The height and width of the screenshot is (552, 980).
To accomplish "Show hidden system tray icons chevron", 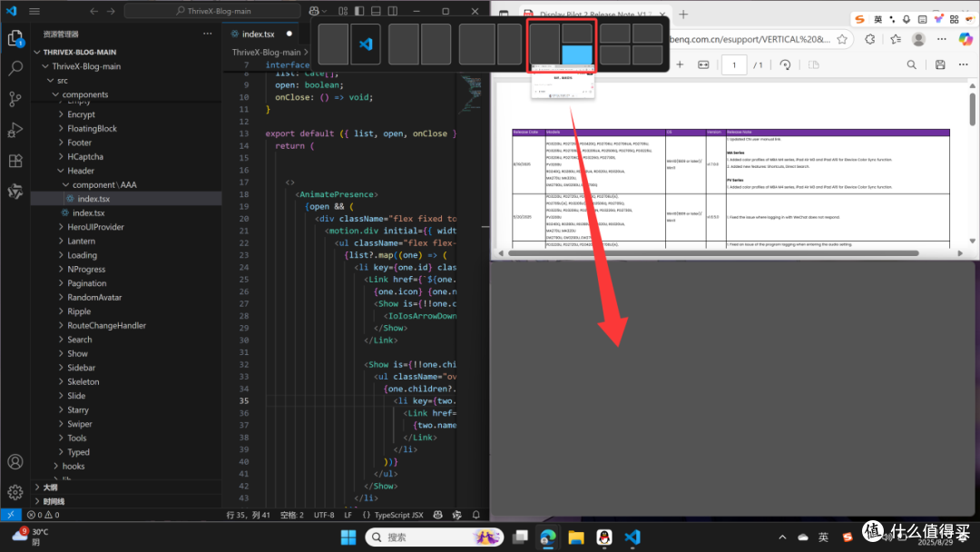I will 782,537.
